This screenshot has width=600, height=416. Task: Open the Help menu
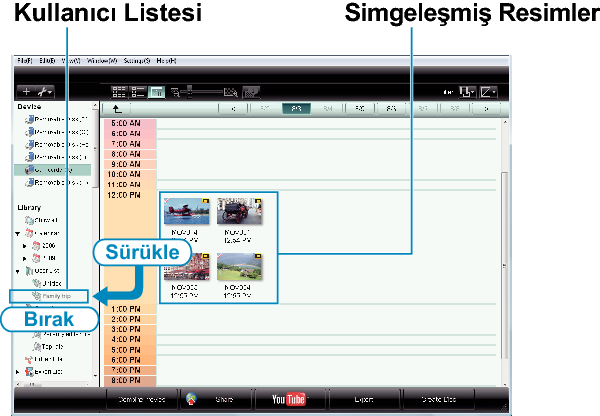coord(166,60)
